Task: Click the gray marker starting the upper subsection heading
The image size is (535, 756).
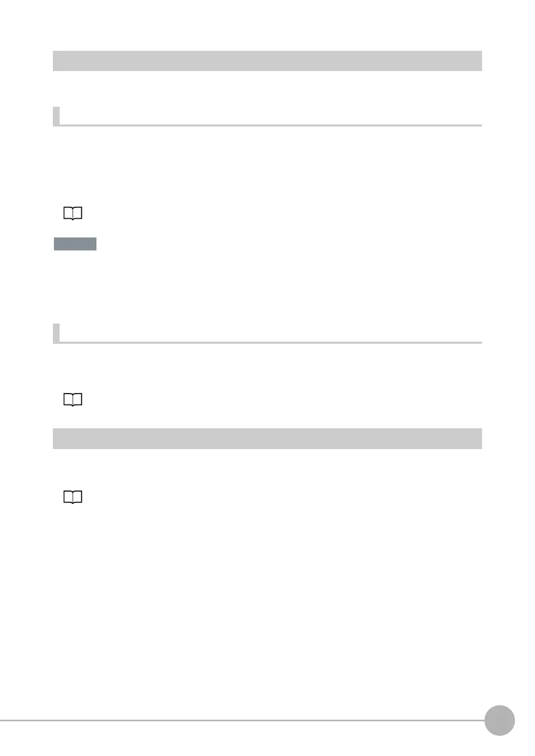Action: tap(56, 117)
